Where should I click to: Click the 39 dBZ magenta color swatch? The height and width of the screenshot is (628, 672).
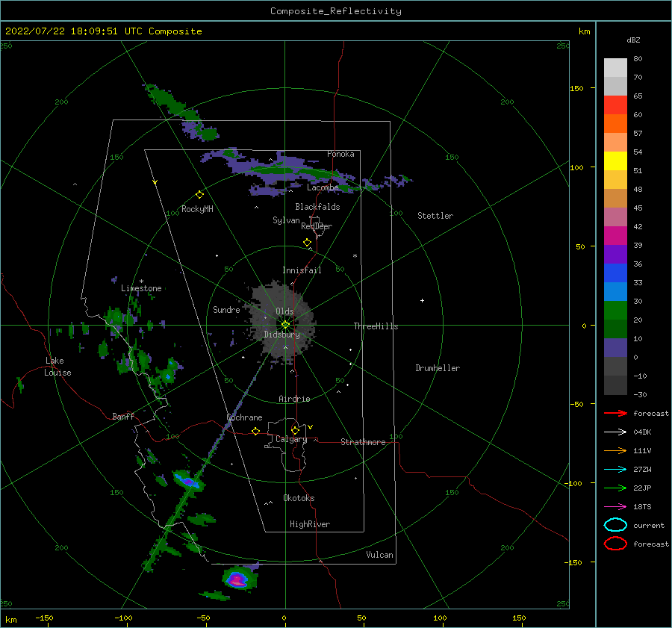615,235
